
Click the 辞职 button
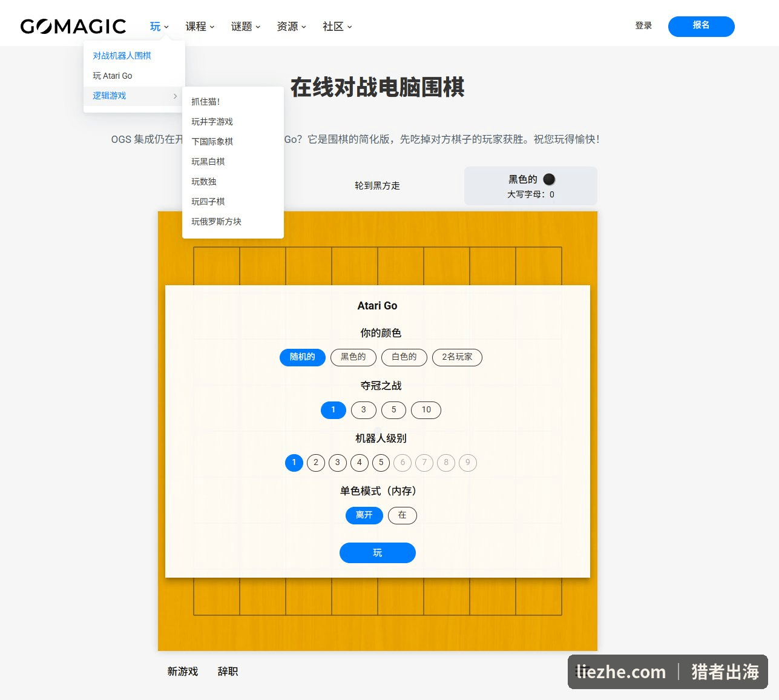click(x=228, y=672)
